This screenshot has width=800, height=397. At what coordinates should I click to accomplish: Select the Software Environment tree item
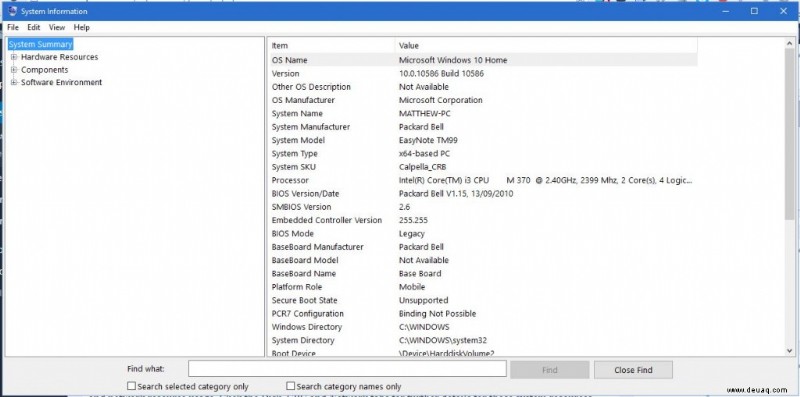point(61,82)
